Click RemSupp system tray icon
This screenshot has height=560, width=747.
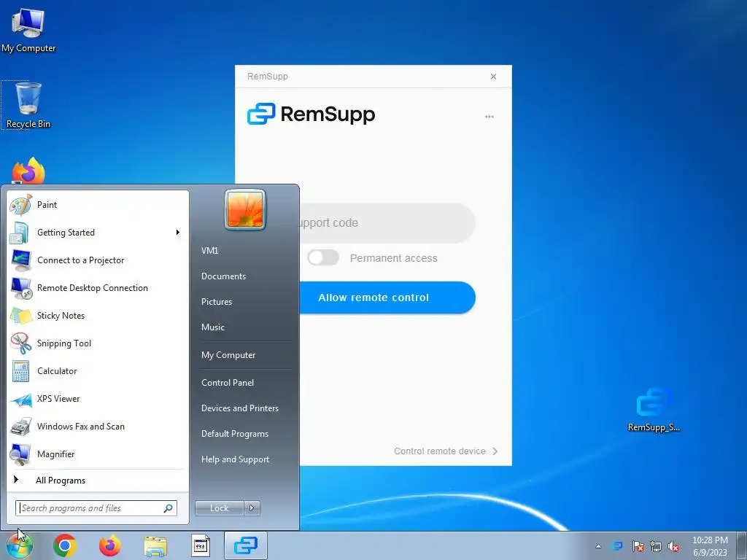click(616, 546)
